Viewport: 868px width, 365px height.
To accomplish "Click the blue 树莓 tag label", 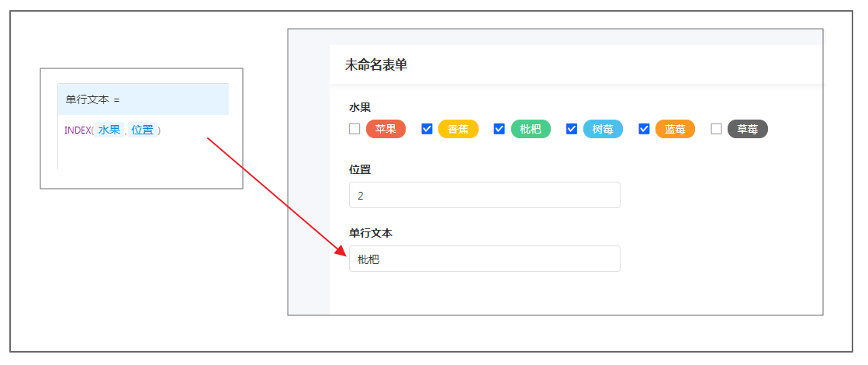I will click(603, 129).
